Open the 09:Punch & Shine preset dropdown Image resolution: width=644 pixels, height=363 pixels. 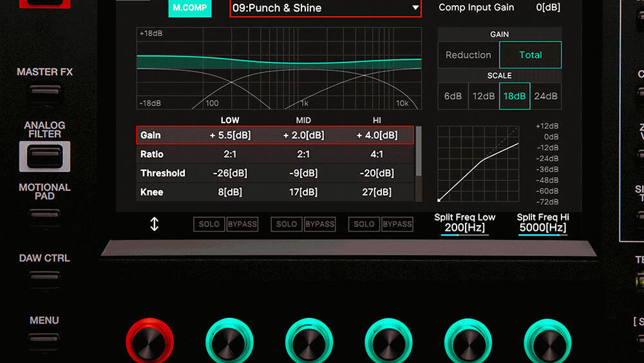[x=325, y=8]
